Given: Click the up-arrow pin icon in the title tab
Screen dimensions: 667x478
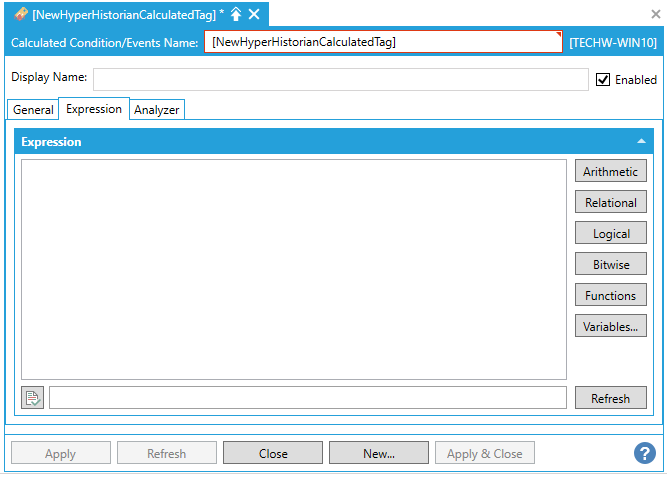Looking at the screenshot, I should (236, 14).
